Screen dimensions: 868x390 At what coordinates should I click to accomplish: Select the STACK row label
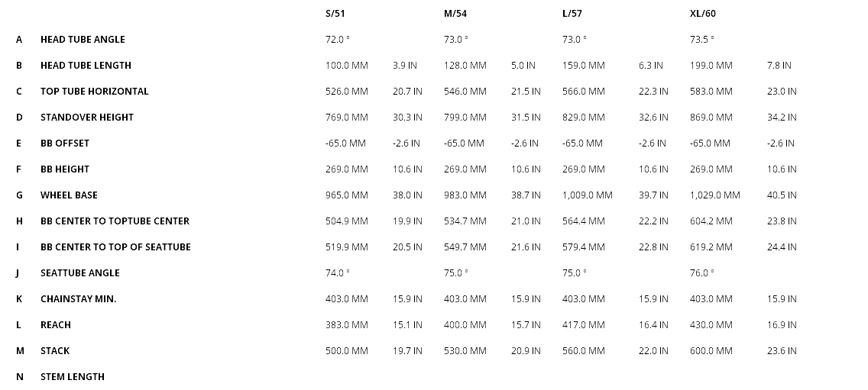pos(55,351)
